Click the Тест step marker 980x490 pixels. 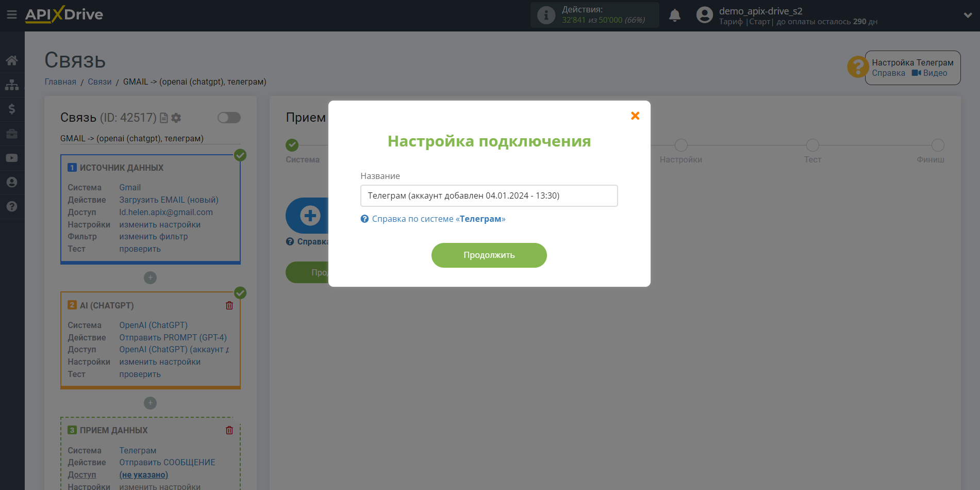812,145
